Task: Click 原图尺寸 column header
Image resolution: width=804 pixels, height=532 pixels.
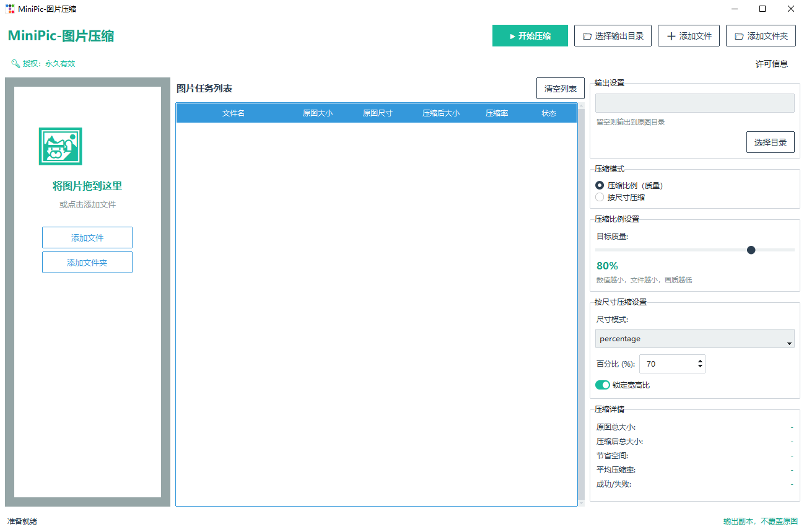Action: (378, 113)
